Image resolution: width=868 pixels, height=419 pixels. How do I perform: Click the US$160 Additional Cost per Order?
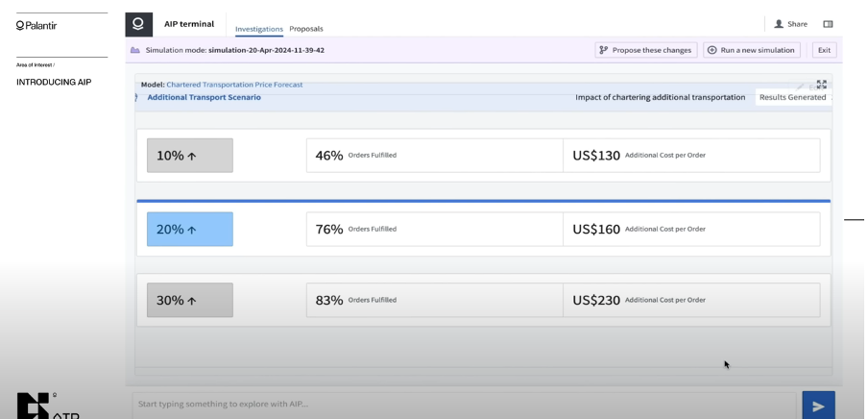691,229
